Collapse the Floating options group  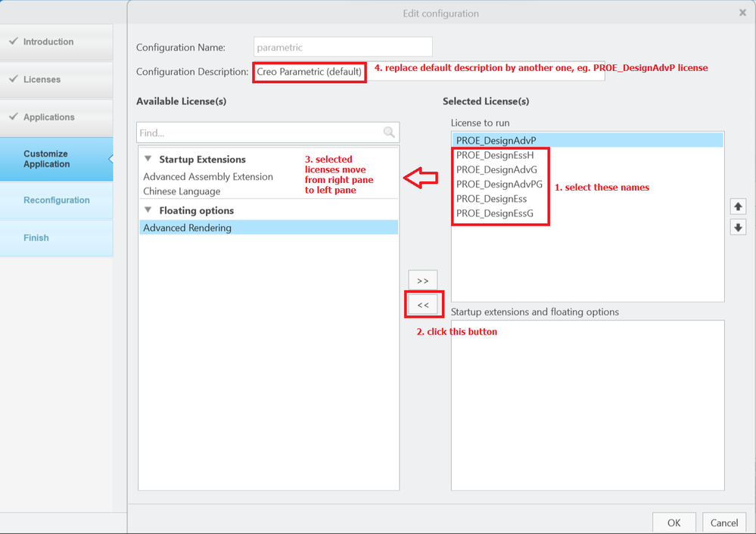(148, 210)
